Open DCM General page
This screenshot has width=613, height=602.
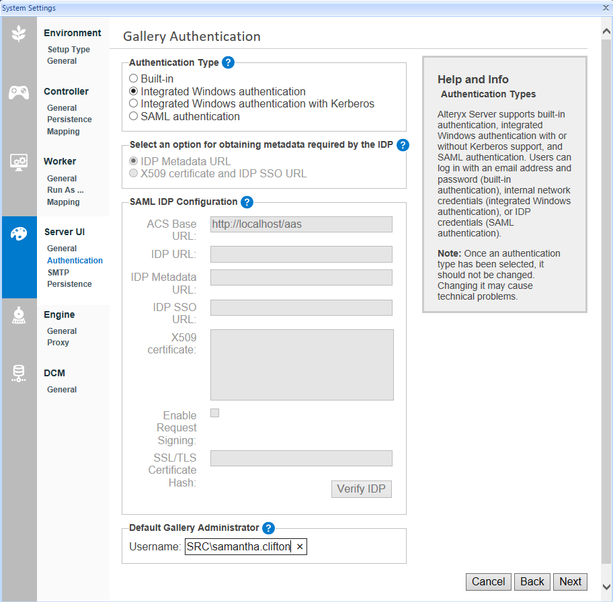[x=62, y=390]
